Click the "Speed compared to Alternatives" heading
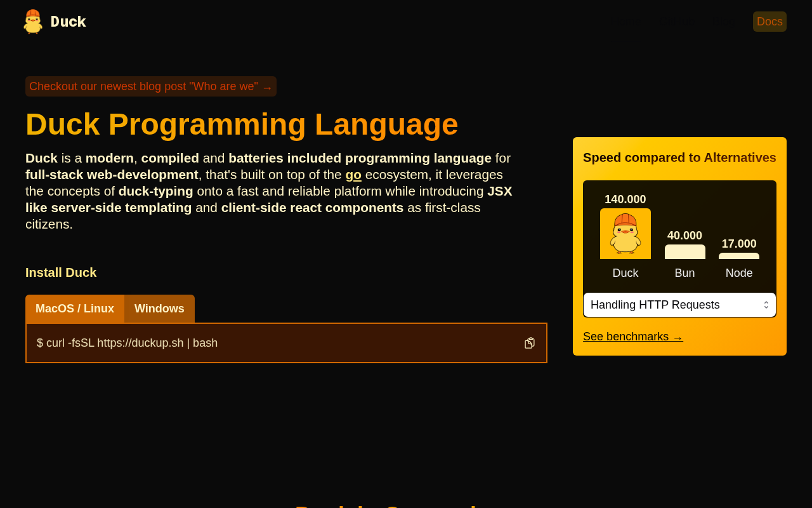Screen dimensions: 812x508 (x=679, y=157)
